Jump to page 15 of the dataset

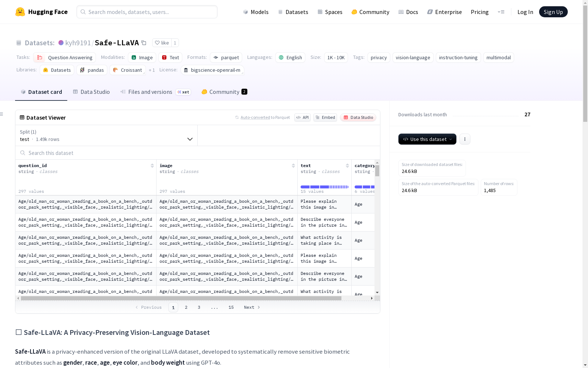231,307
